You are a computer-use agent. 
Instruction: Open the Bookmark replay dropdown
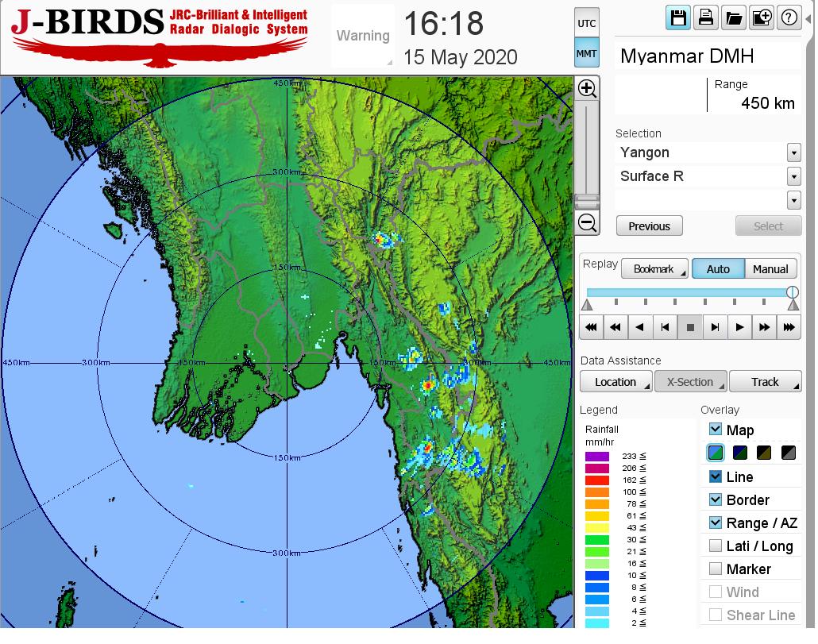pyautogui.click(x=654, y=269)
